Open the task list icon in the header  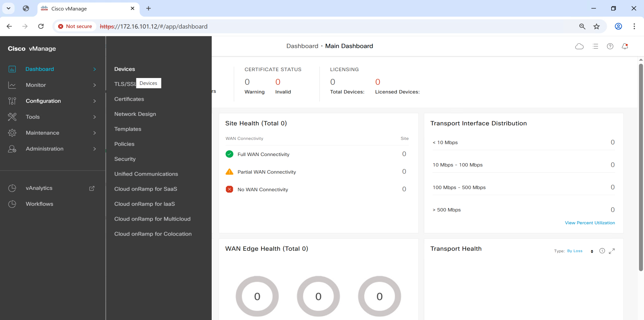coord(595,46)
